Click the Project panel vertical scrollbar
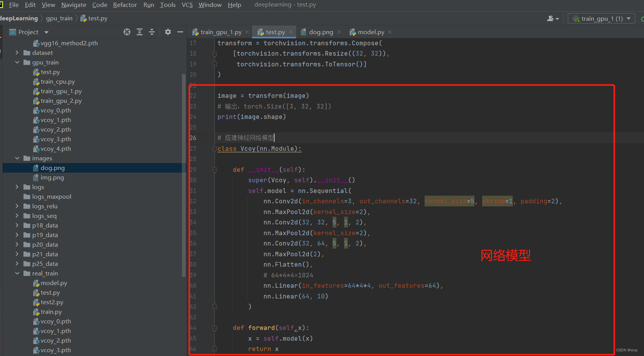Viewport: 644px width, 356px height. click(183, 175)
